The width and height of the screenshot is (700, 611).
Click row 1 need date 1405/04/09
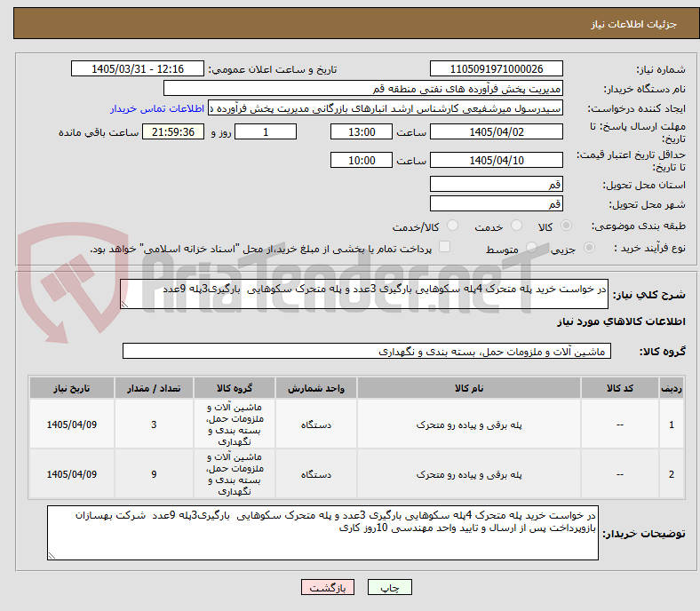tap(72, 424)
